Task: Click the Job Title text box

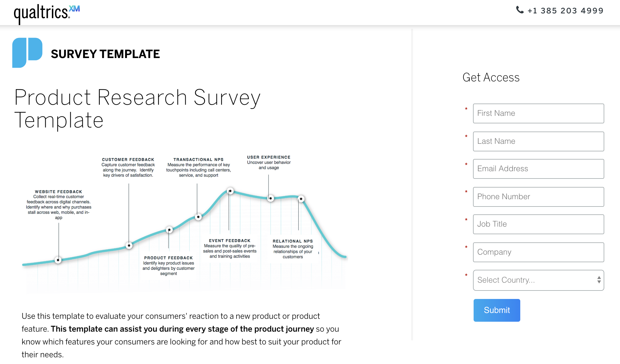Action: click(x=538, y=224)
